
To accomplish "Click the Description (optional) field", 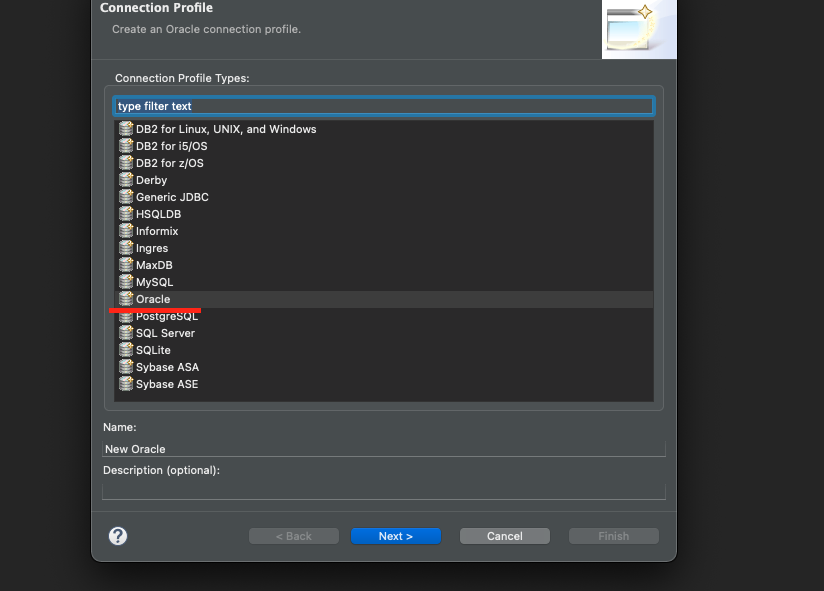I will coord(384,492).
